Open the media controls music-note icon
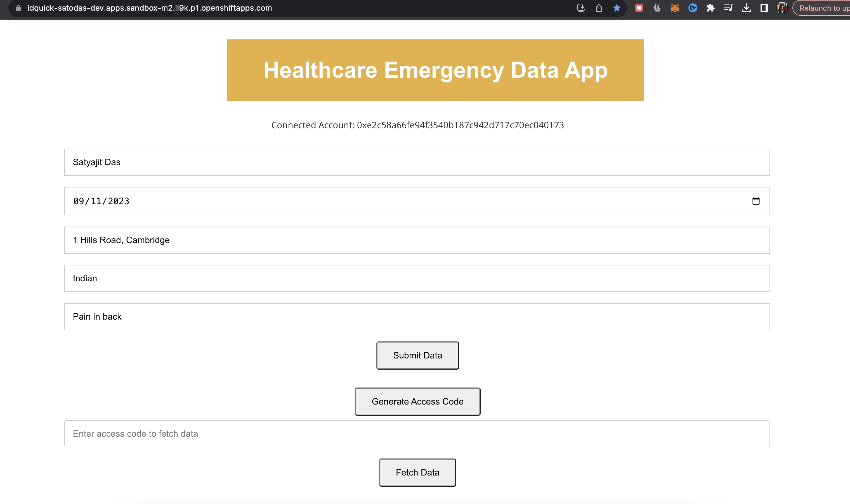 728,8
